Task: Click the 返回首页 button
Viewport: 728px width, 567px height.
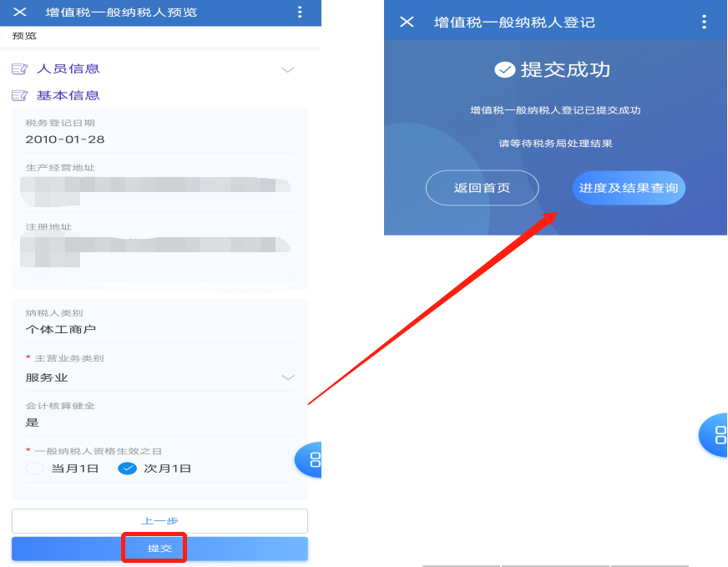Action: coord(482,188)
